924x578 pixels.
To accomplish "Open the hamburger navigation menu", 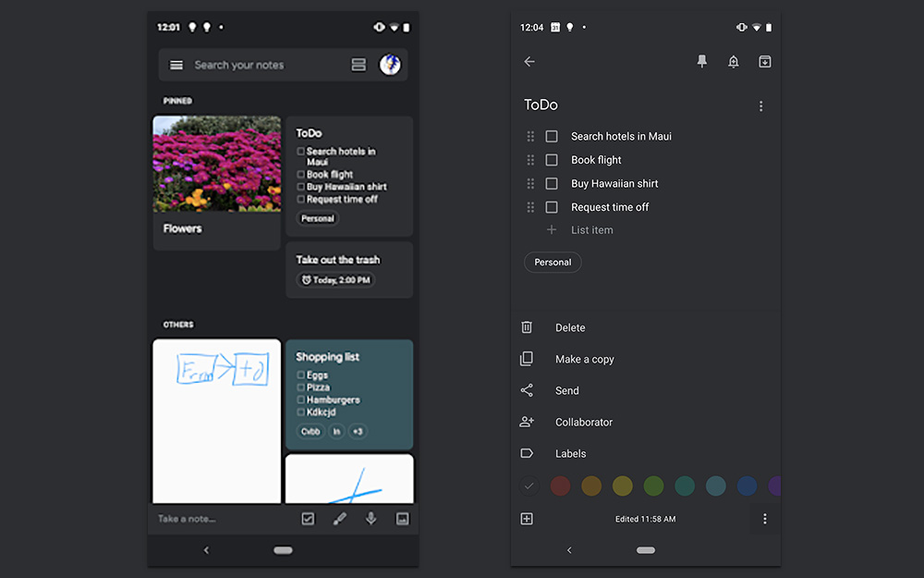I will tap(176, 65).
